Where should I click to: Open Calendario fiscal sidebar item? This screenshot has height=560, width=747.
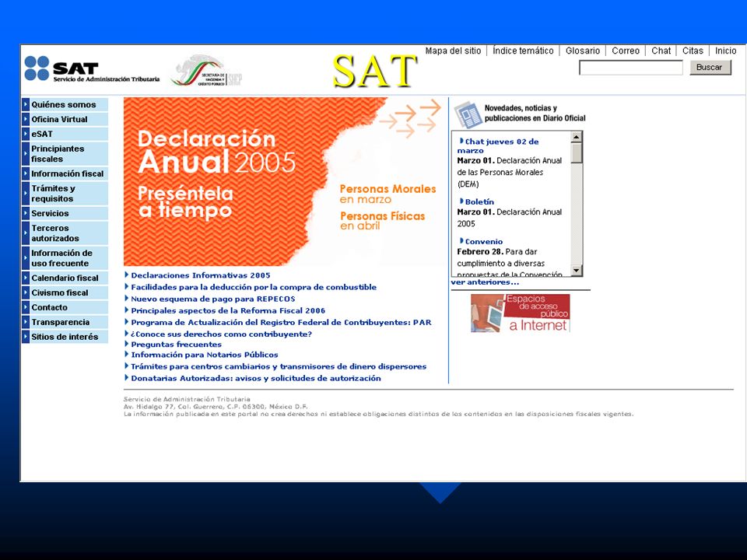coord(65,278)
